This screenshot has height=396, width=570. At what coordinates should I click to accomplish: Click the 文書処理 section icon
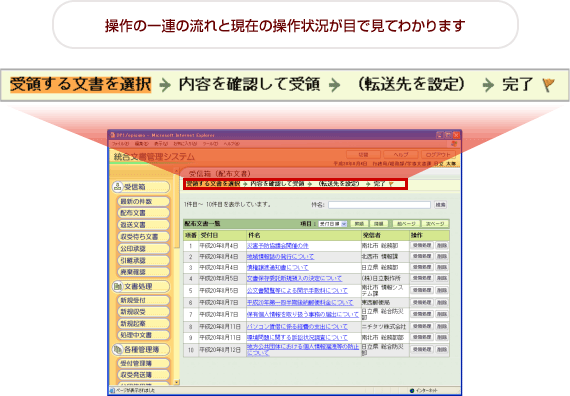coord(117,286)
